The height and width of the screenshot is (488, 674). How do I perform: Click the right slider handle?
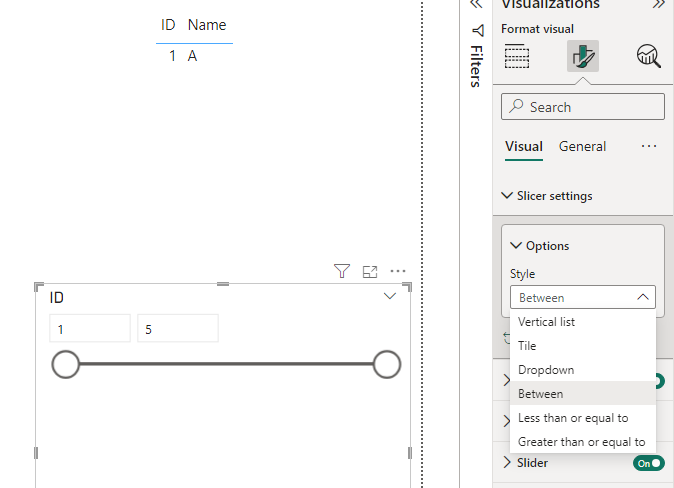click(x=387, y=365)
